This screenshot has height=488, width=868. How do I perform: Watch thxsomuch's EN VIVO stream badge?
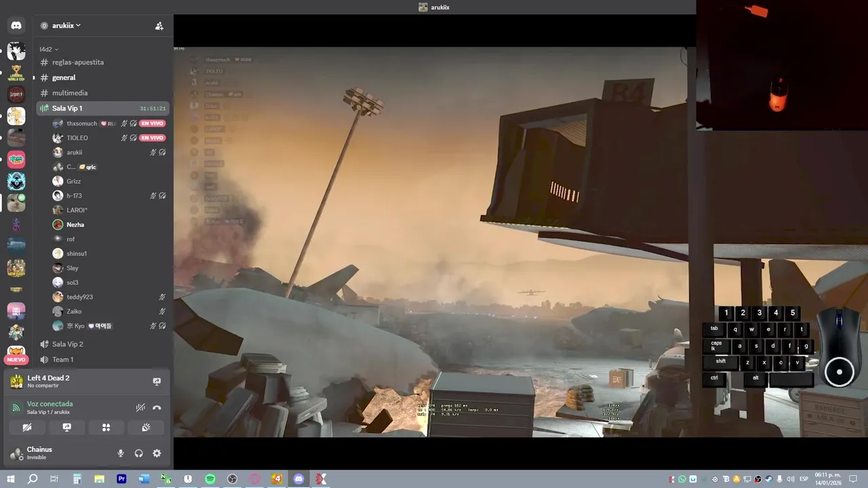click(153, 123)
